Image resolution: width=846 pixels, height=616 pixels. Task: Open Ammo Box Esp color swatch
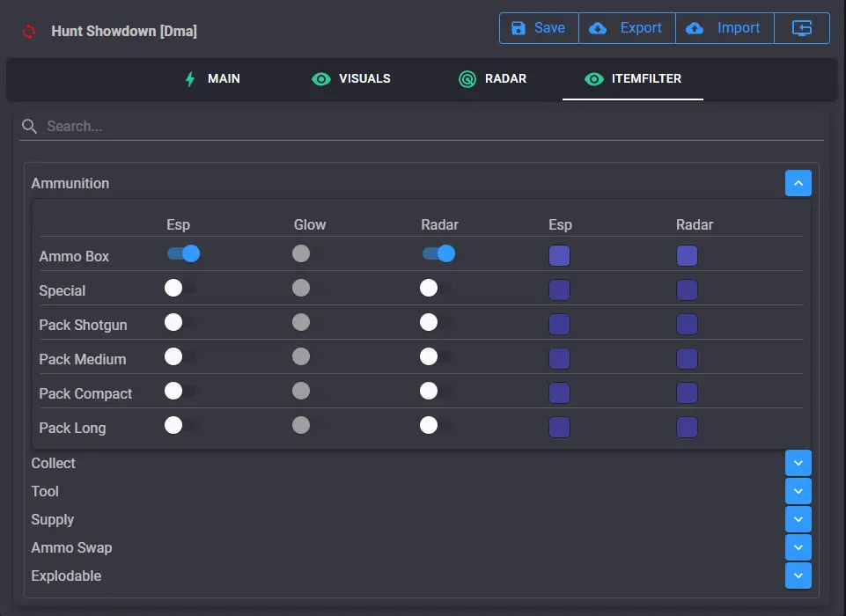click(x=560, y=256)
